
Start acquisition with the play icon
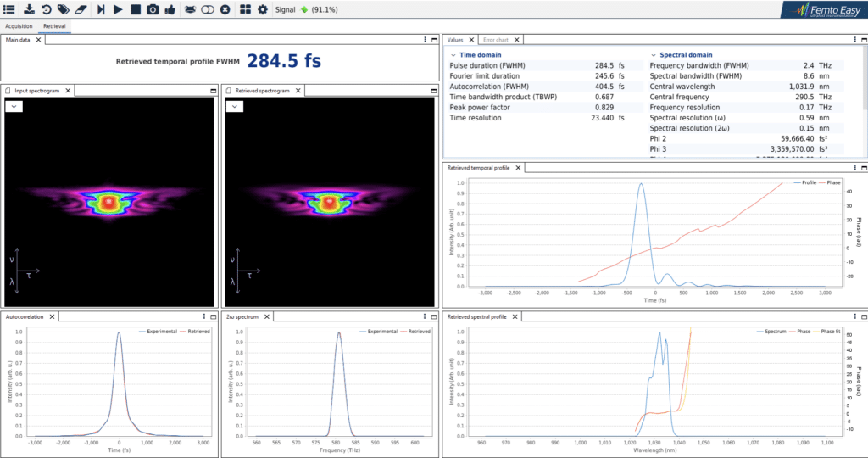click(118, 9)
